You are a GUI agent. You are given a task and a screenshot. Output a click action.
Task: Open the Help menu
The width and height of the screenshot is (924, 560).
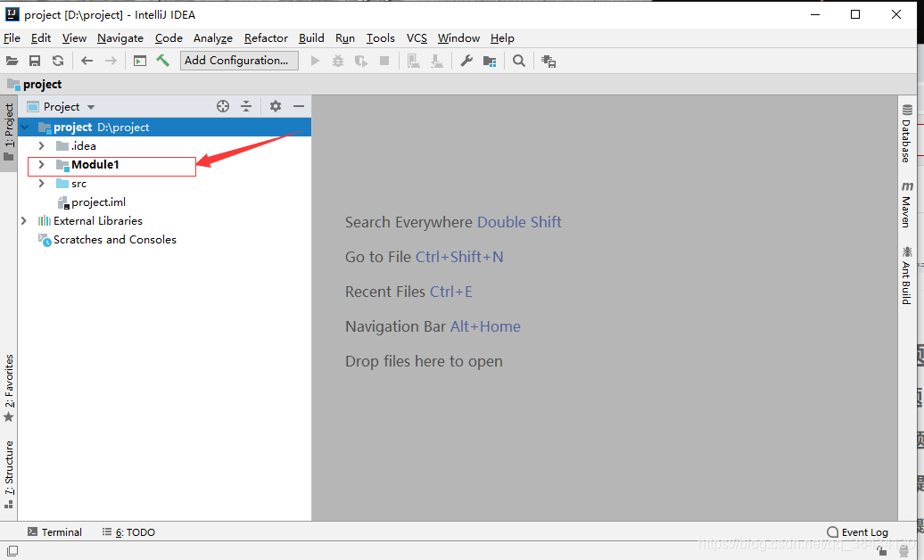502,37
